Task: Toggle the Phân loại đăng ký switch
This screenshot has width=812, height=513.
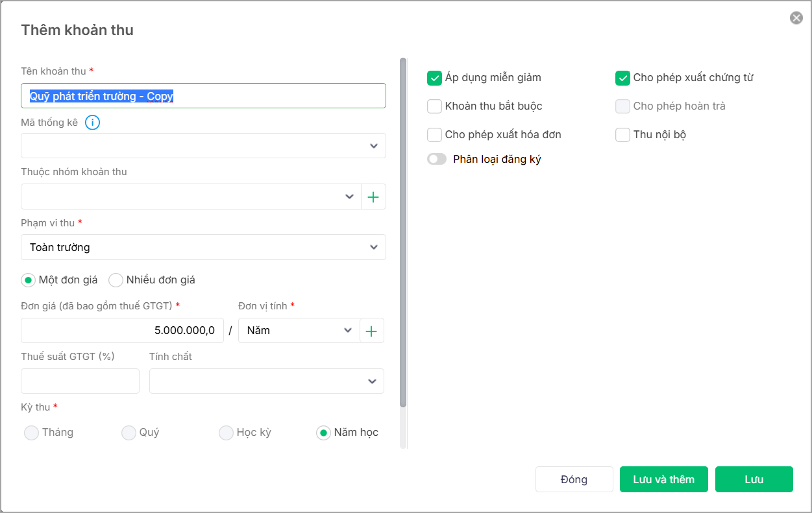Action: 437,160
